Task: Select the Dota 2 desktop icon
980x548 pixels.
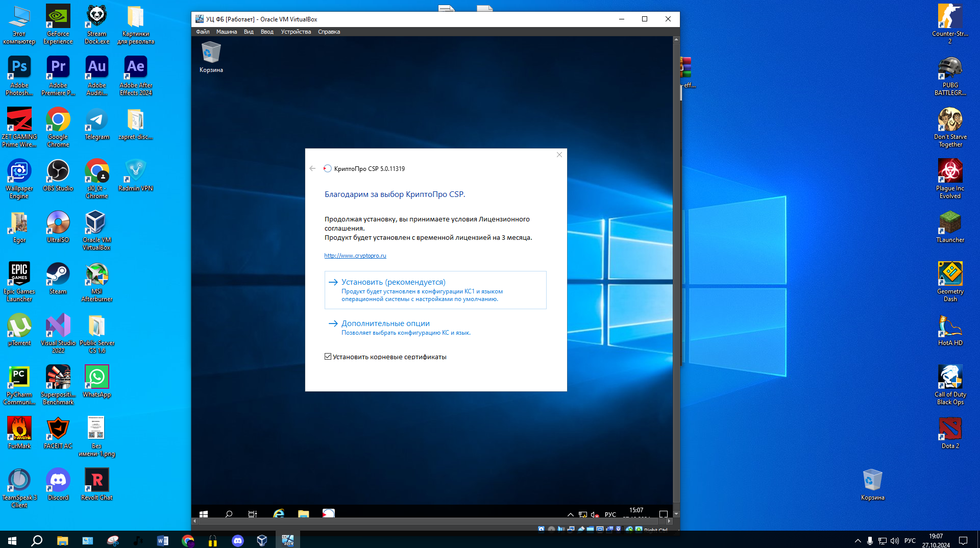Action: pos(950,432)
